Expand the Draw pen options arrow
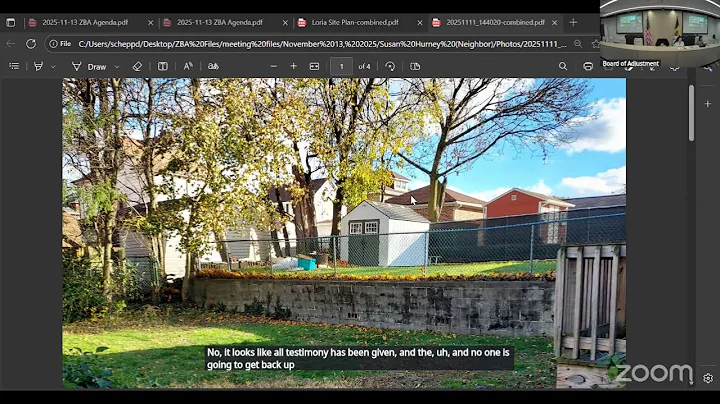The image size is (720, 404). [117, 67]
